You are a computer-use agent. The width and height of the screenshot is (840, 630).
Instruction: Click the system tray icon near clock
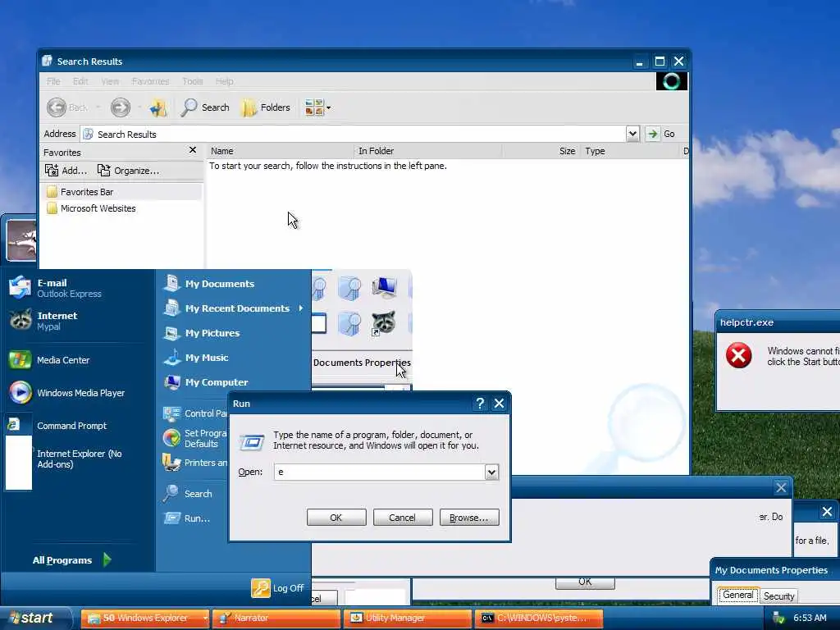tap(778, 619)
